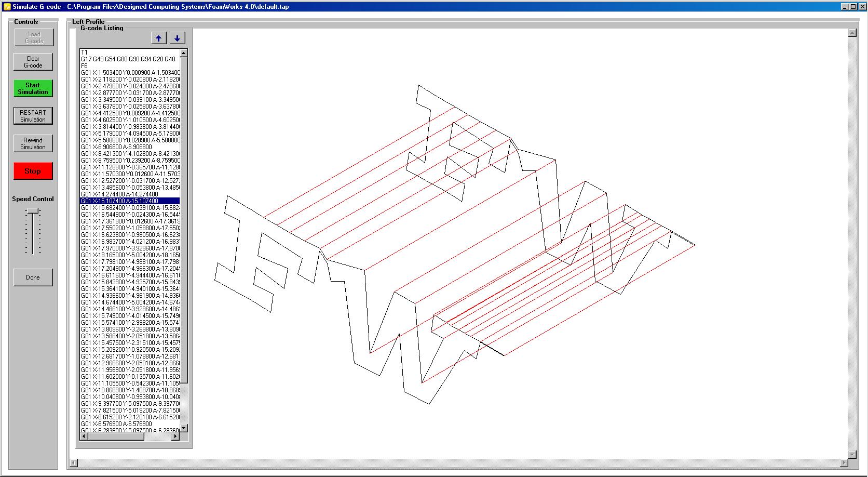Click the RESTART Simulation button
Image resolution: width=868 pixels, height=477 pixels.
coord(33,115)
